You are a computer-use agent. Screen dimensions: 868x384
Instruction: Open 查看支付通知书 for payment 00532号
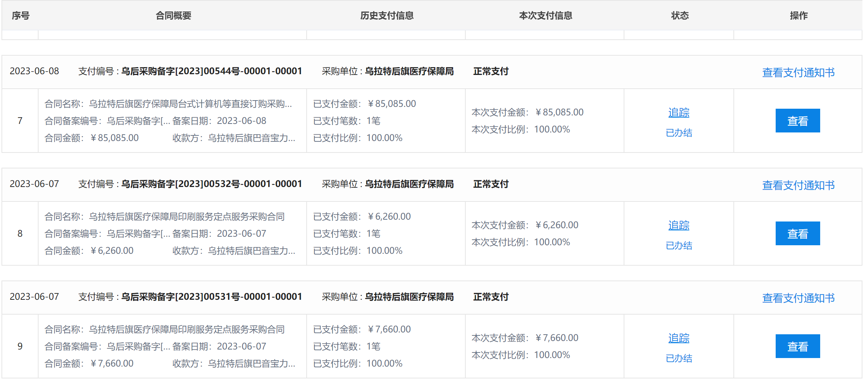(x=798, y=185)
